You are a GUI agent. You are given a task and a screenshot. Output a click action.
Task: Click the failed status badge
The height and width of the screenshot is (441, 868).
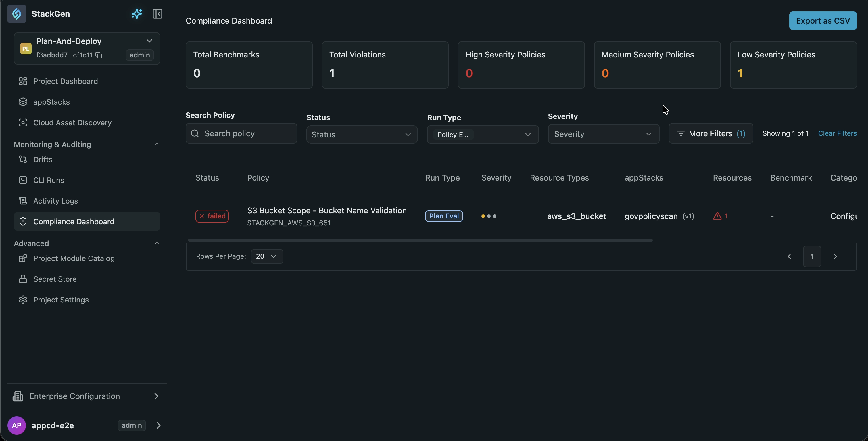[212, 216]
